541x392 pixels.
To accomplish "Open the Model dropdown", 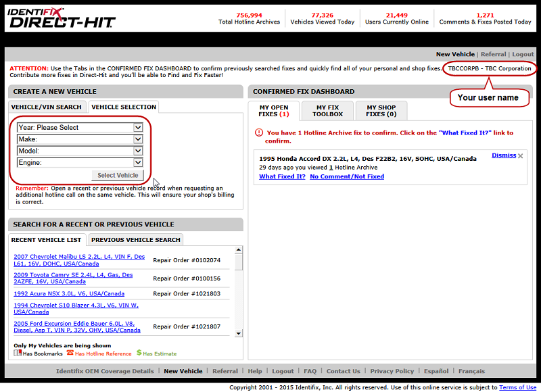I will (80, 151).
